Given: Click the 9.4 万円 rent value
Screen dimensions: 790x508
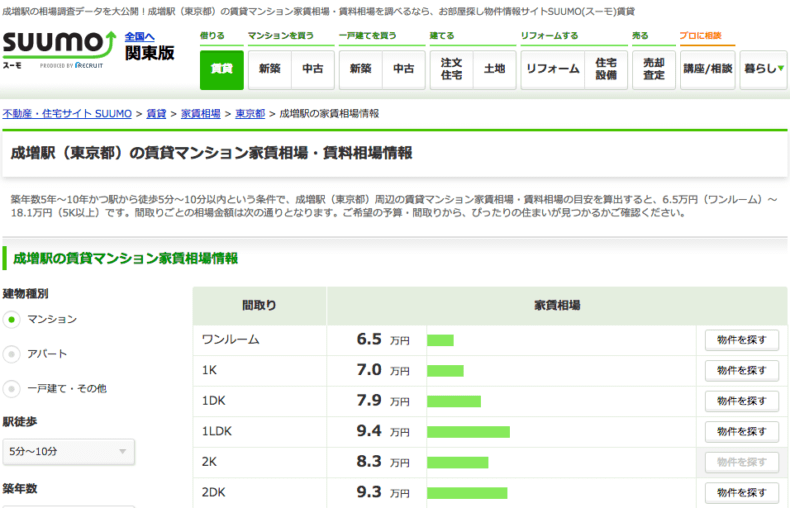Looking at the screenshot, I should click(x=383, y=431).
